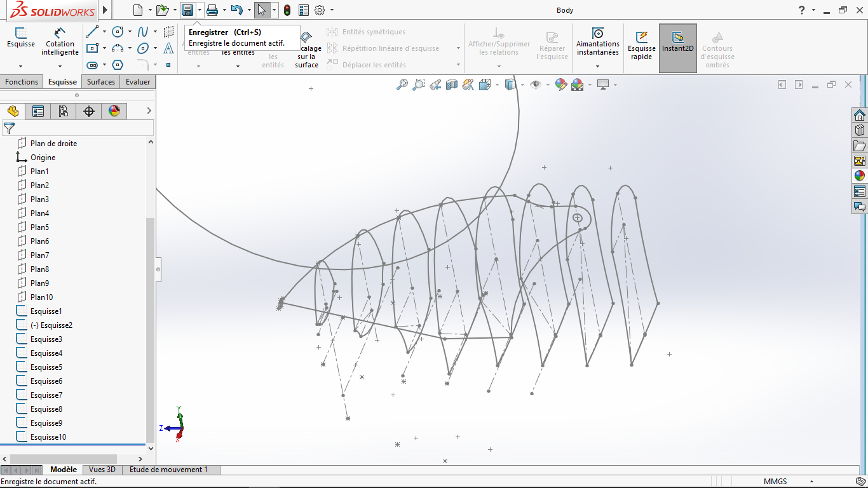Select the Polygon sketch tool
Viewport: 868px width, 488px height.
118,65
